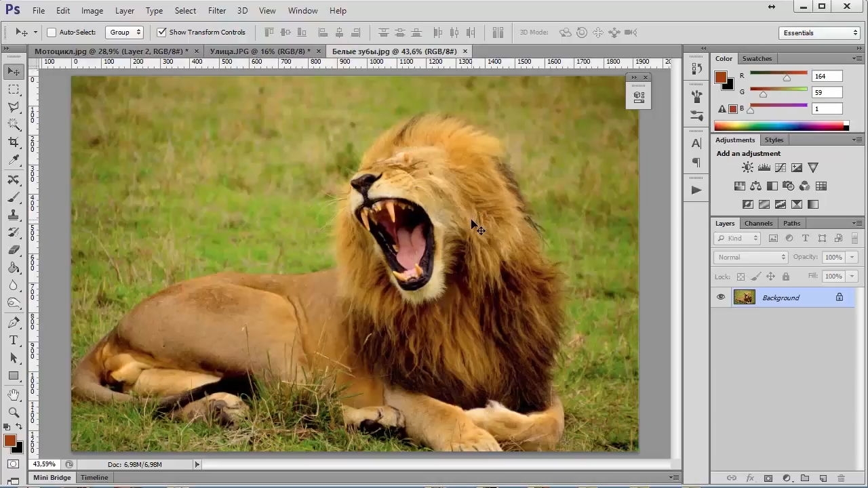Toggle lock image pixels brush icon
The image size is (868, 488).
pyautogui.click(x=755, y=277)
